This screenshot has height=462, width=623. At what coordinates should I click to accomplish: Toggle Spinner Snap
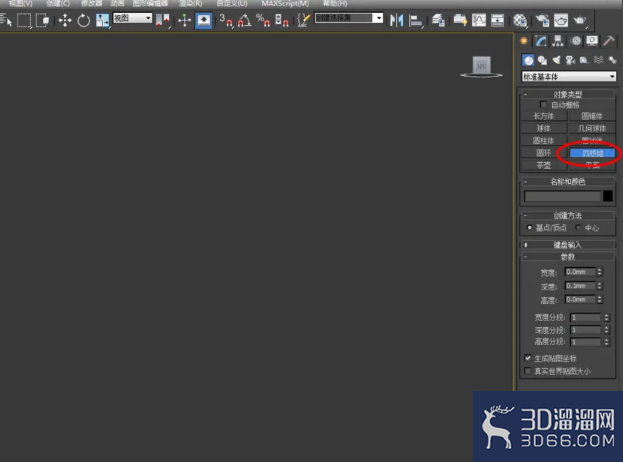click(282, 20)
